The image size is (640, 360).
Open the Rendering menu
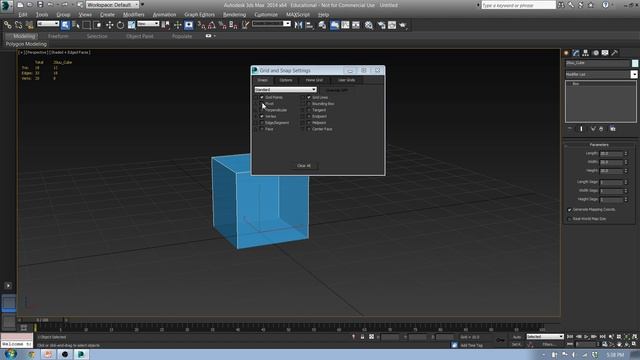234,15
